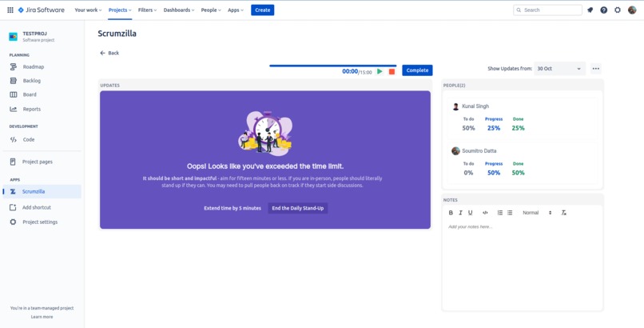
Task: Open the Normal text style dropdown
Action: pyautogui.click(x=537, y=213)
